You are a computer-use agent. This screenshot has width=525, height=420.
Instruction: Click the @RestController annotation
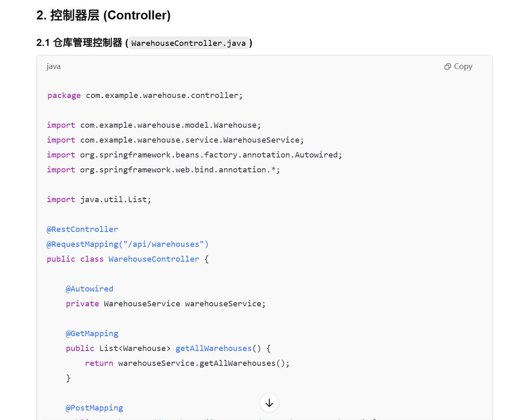pyautogui.click(x=82, y=229)
